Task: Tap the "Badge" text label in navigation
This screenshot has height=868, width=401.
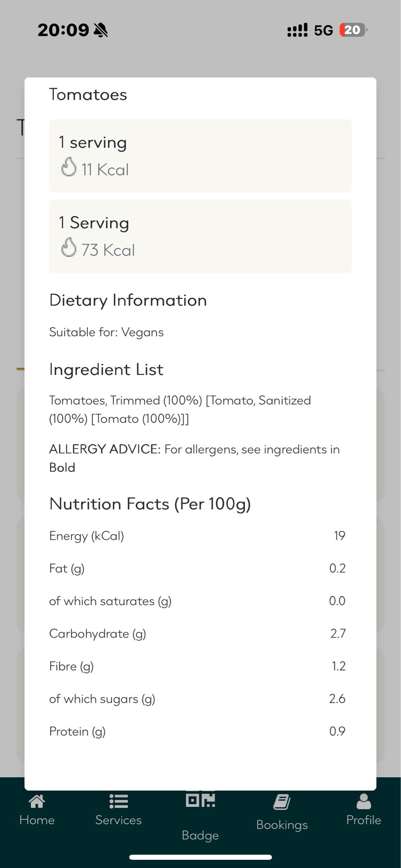Action: pyautogui.click(x=200, y=835)
